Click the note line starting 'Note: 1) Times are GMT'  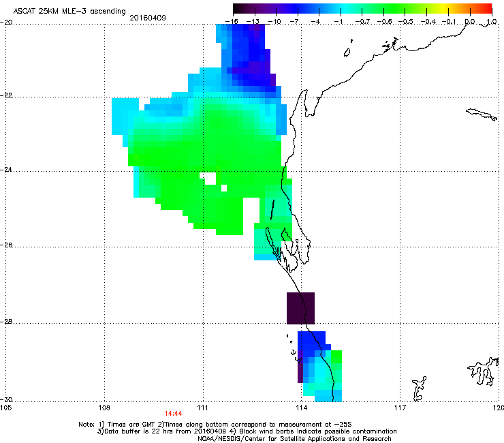tap(215, 425)
